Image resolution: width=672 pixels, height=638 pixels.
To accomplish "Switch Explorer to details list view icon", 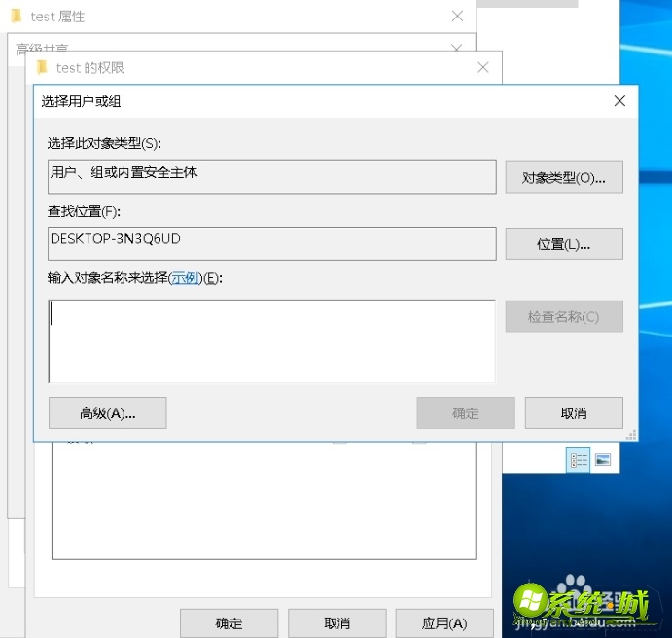I will pyautogui.click(x=578, y=460).
